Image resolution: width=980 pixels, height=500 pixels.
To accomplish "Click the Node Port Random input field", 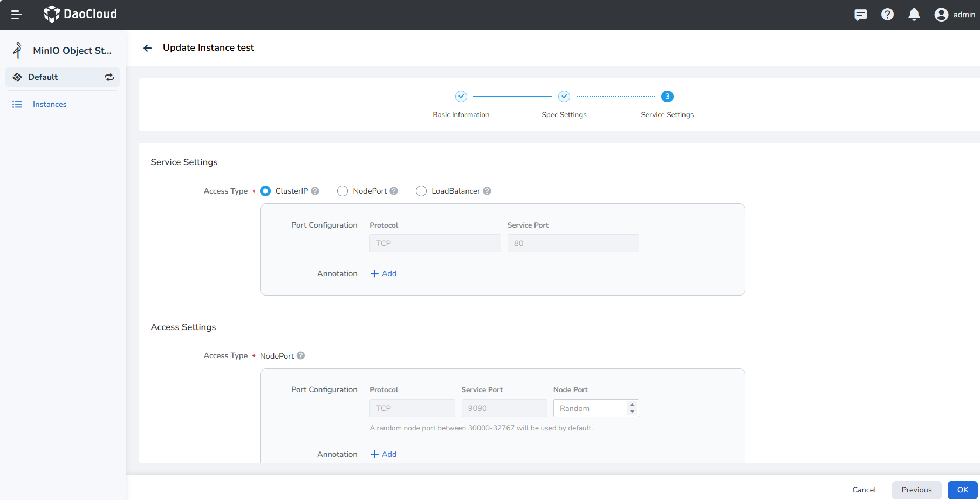I will [591, 408].
